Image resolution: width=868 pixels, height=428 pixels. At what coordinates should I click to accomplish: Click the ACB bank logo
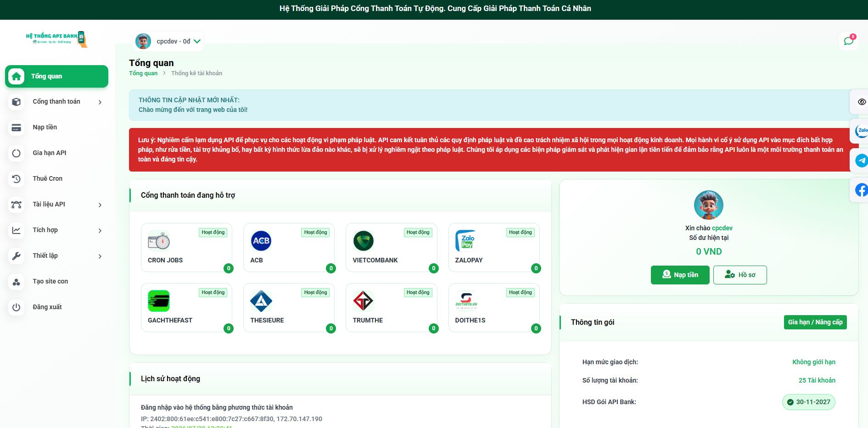click(261, 241)
